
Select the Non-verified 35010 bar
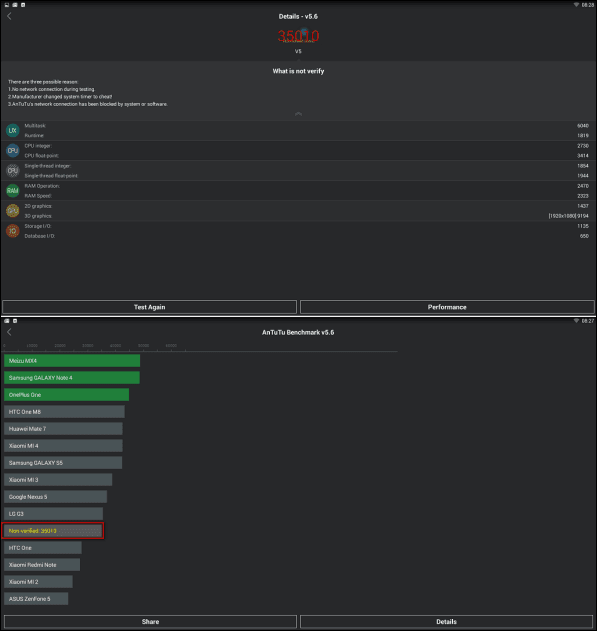53,531
